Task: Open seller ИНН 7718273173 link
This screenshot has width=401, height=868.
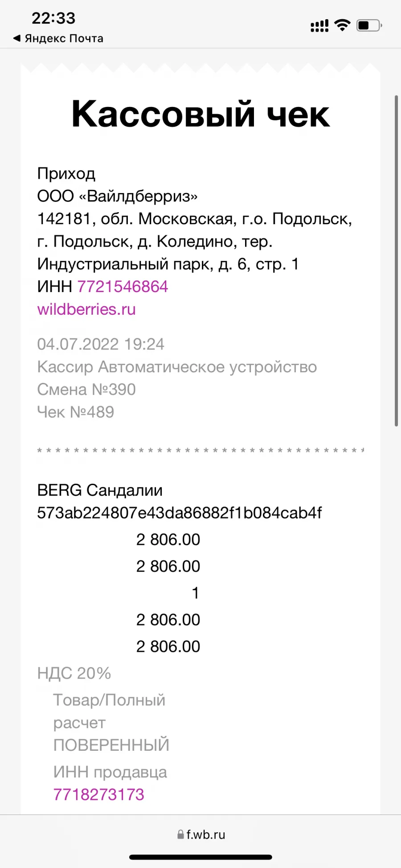Action: point(98,794)
